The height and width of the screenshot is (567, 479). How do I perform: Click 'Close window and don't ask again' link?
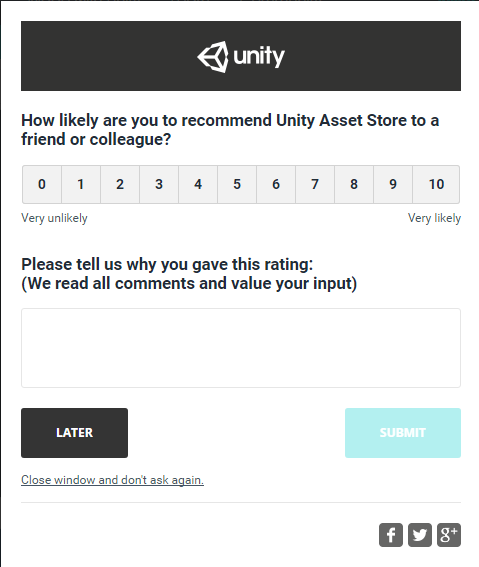112,480
